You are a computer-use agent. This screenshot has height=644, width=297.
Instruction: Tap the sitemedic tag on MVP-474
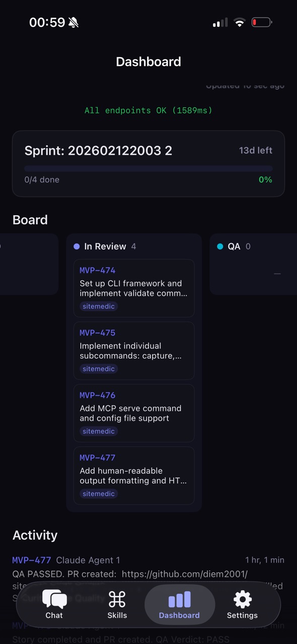tap(99, 306)
